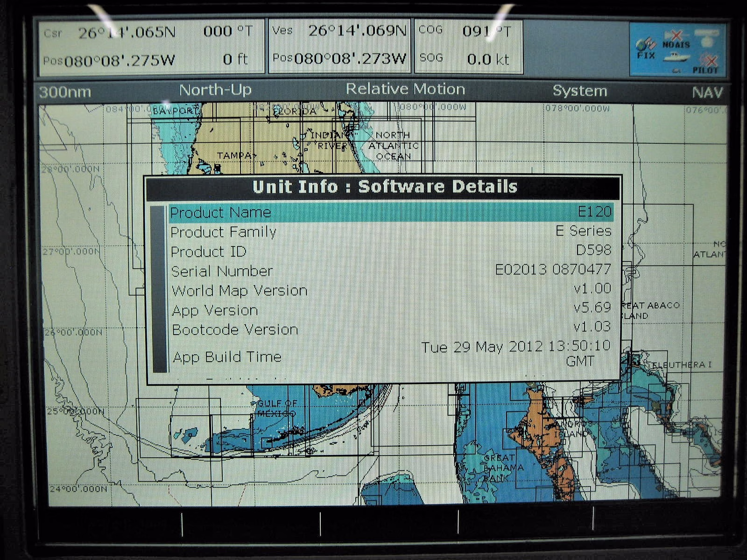The width and height of the screenshot is (747, 560).
Task: Click the small fish icon in status panel
Action: (677, 70)
